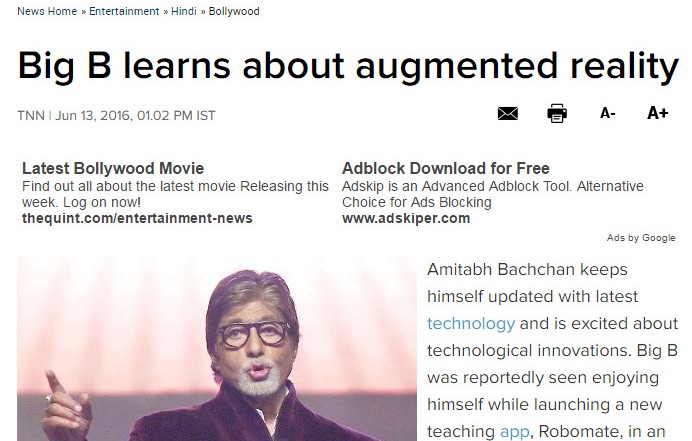Open the Amitabh Bachchan article photo

point(217,349)
